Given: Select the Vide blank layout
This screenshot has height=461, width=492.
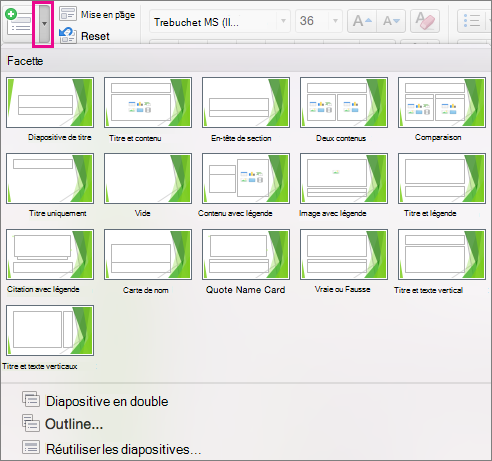Looking at the screenshot, I should [x=148, y=178].
